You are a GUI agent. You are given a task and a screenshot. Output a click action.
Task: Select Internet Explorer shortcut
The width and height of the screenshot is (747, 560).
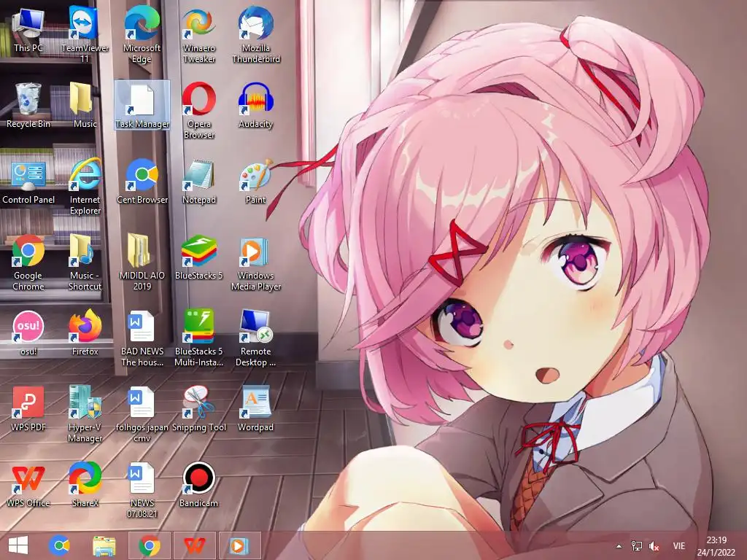click(85, 186)
